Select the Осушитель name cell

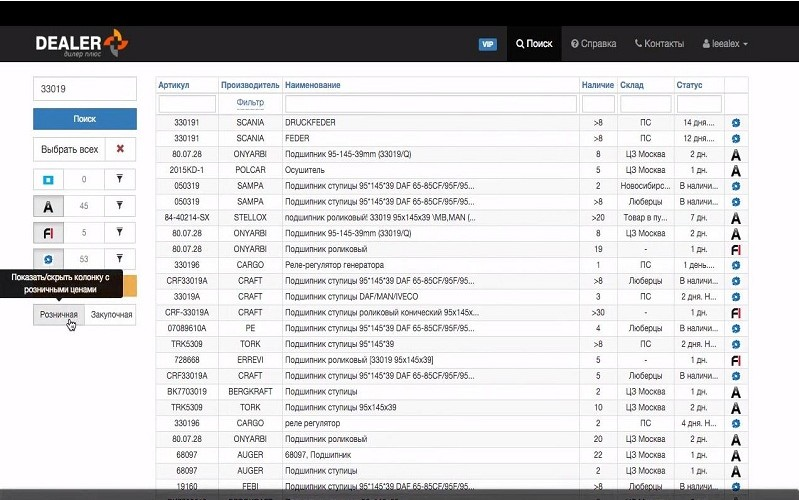point(431,170)
